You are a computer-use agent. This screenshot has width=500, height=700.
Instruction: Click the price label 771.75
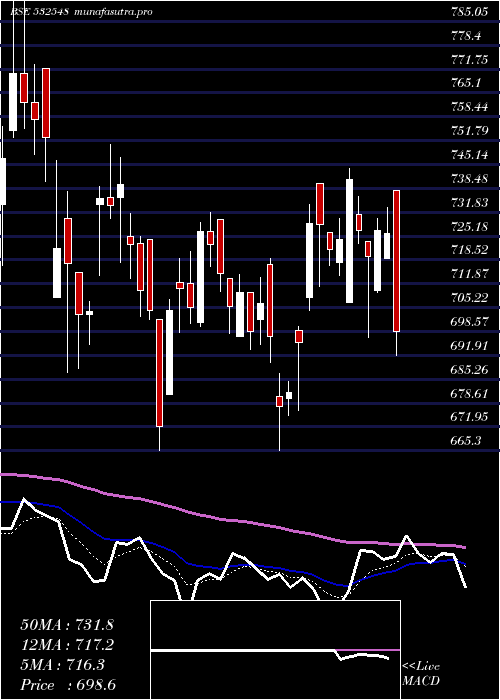pyautogui.click(x=468, y=60)
